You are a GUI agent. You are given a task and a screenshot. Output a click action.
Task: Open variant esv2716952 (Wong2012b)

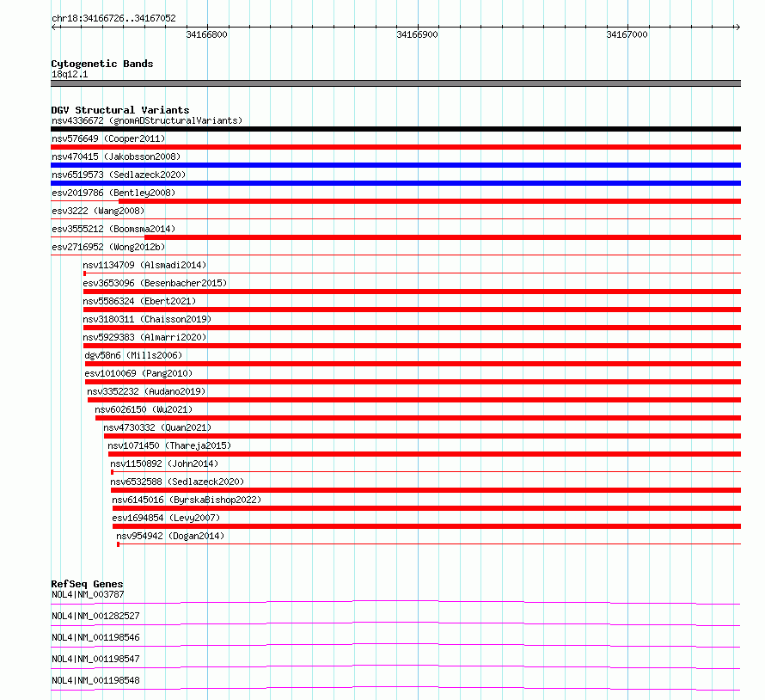point(108,247)
